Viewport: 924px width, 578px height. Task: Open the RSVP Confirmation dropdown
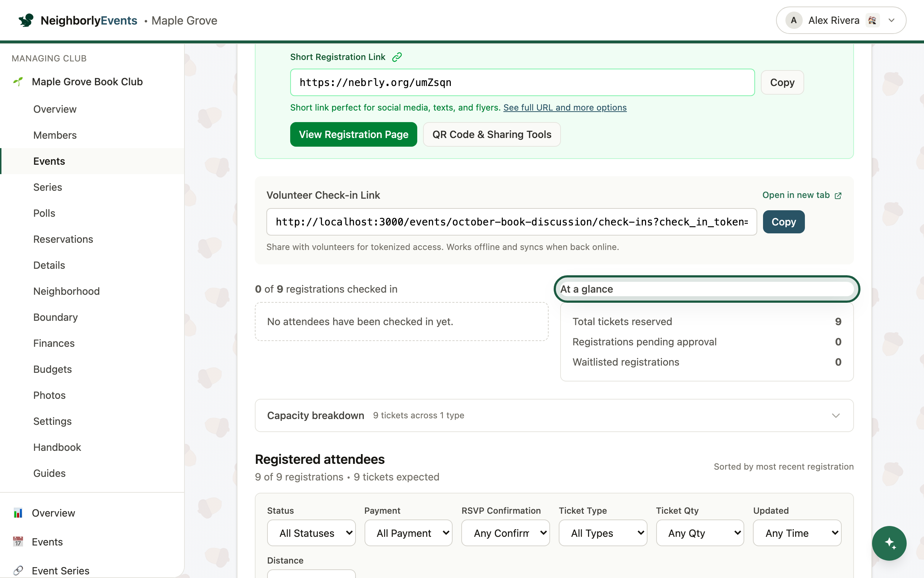(x=506, y=533)
